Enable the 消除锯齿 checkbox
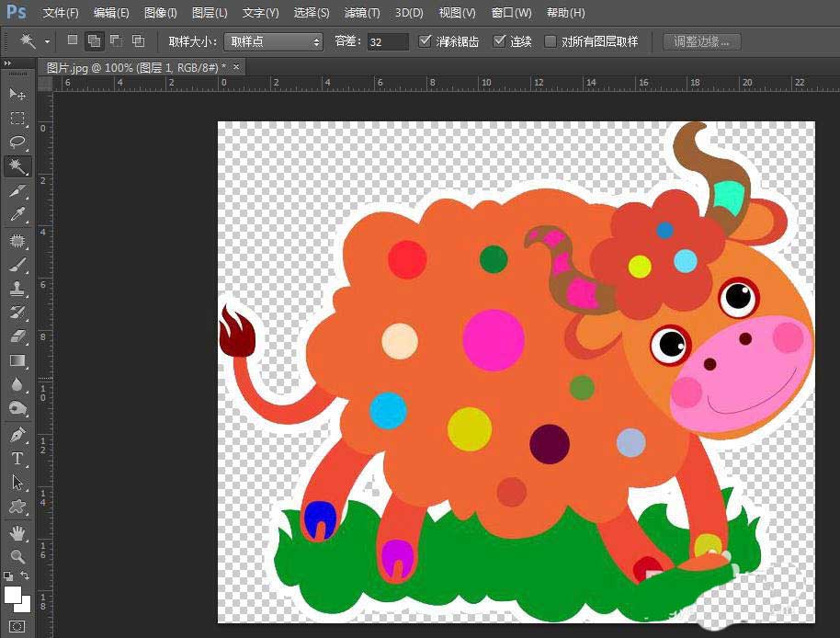The width and height of the screenshot is (840, 638). click(426, 40)
